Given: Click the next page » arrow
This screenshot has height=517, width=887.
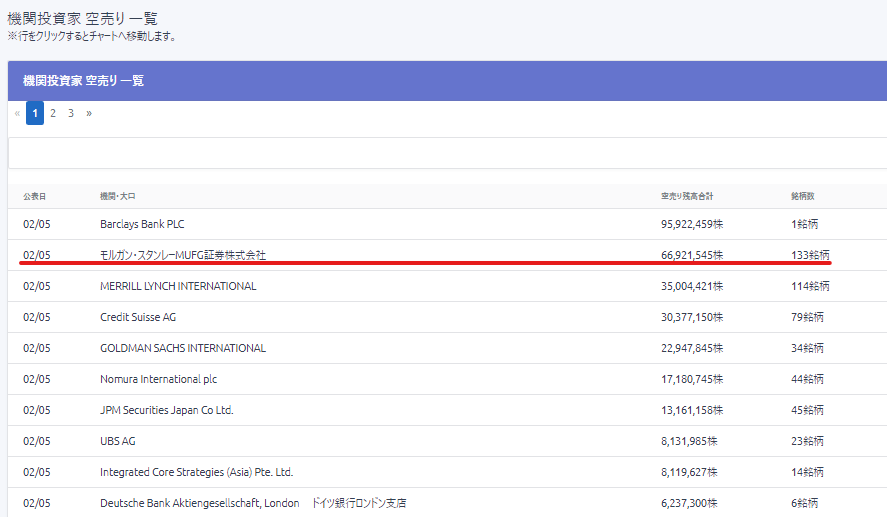Looking at the screenshot, I should (x=89, y=114).
